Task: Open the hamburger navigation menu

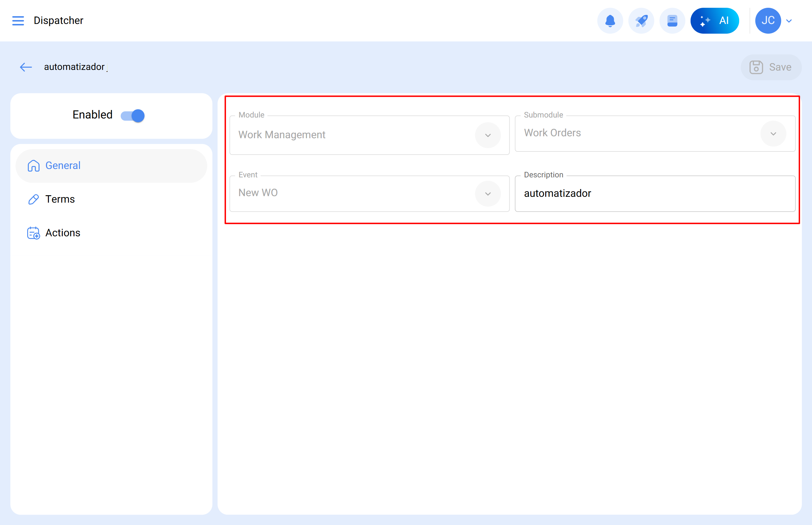Action: tap(18, 21)
